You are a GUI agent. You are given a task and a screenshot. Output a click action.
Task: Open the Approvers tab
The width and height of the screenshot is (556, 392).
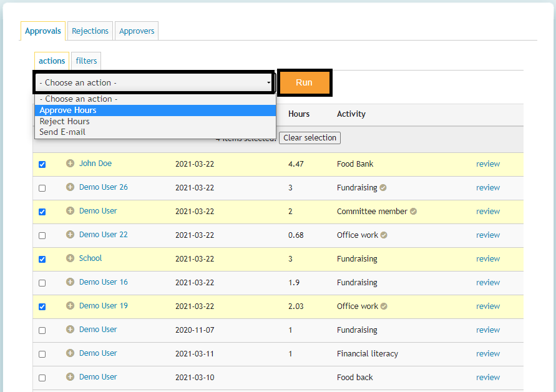(137, 31)
